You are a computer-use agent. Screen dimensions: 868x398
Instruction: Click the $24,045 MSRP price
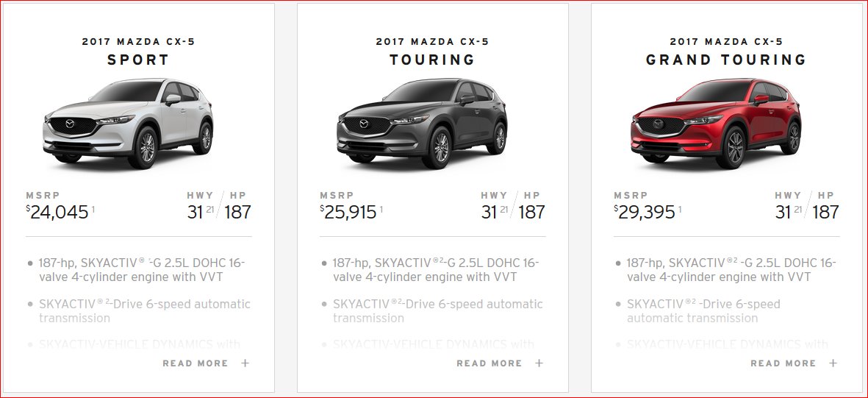coord(57,212)
